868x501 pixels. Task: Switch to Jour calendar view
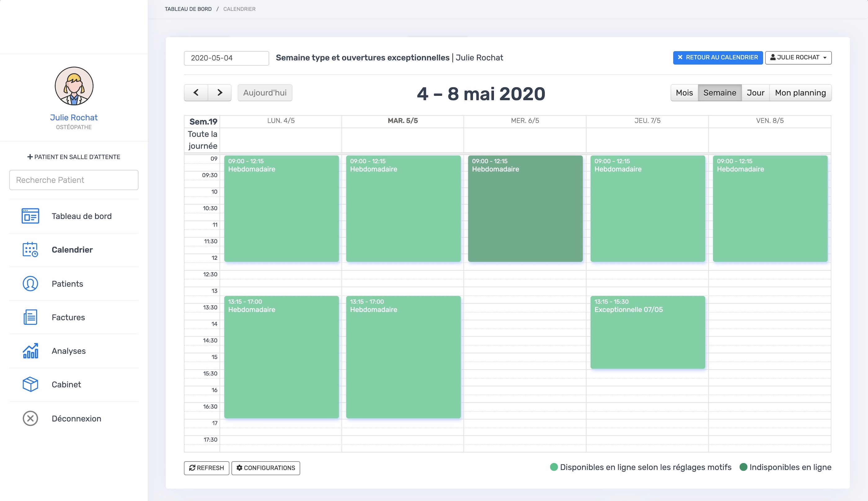[x=755, y=92]
